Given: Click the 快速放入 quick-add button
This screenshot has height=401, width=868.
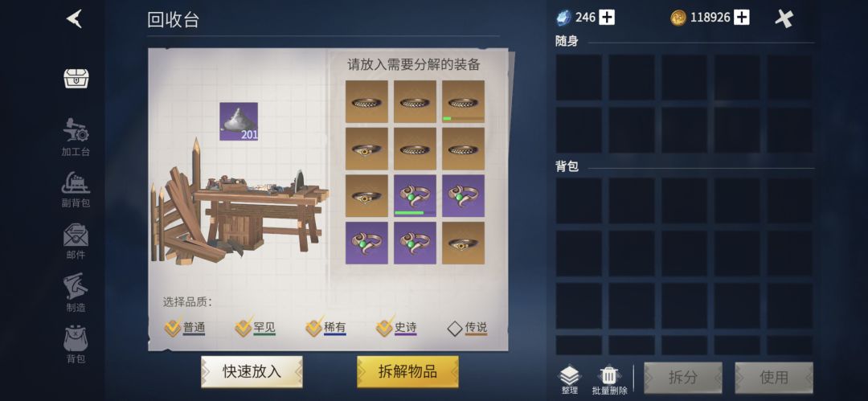Looking at the screenshot, I should [x=252, y=371].
